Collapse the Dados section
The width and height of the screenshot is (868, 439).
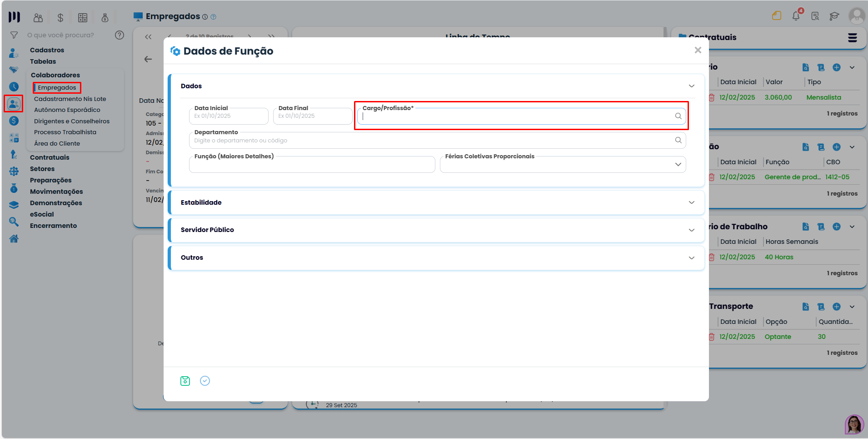click(x=691, y=86)
